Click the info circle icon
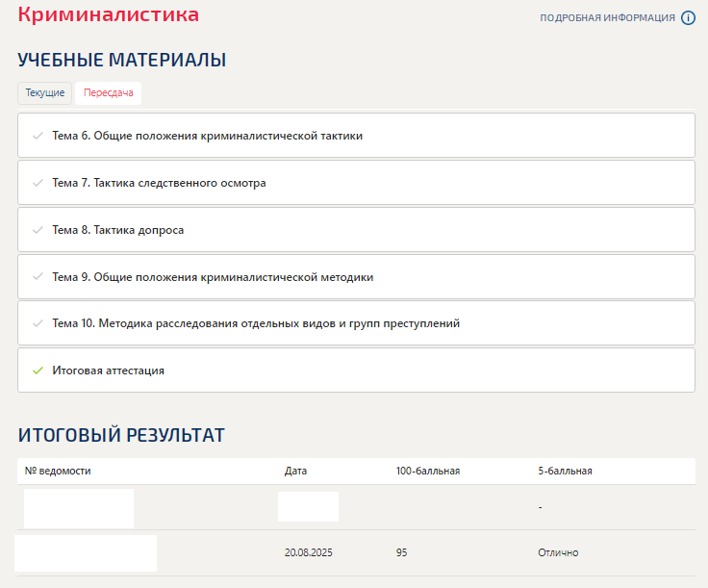 click(x=688, y=18)
